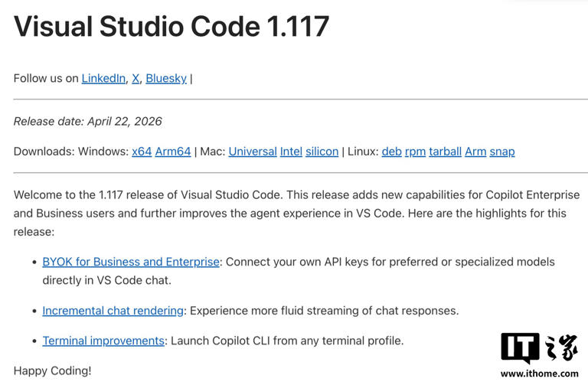Jump to Terminal improvements section
Screen dimensions: 588x385
[x=103, y=341]
